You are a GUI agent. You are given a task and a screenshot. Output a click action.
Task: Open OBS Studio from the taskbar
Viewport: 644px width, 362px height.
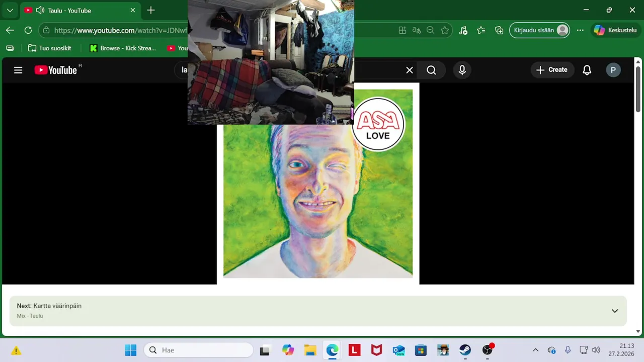[487, 350]
